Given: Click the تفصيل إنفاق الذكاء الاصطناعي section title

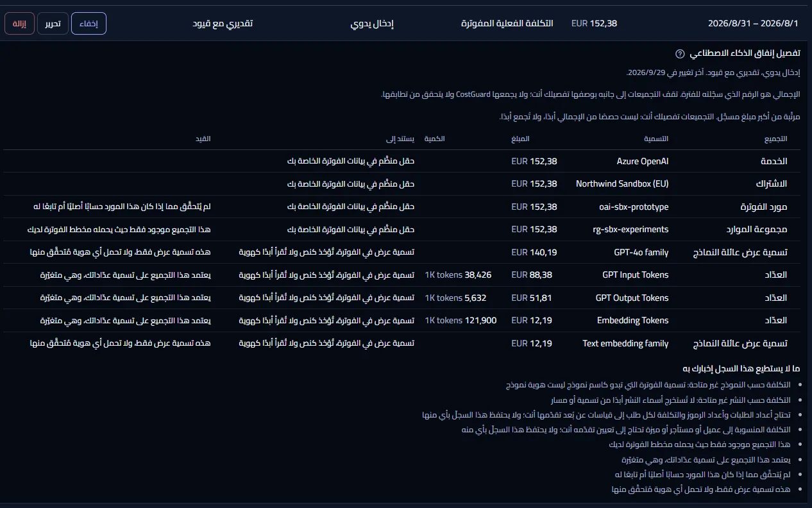Looking at the screenshot, I should [x=745, y=54].
